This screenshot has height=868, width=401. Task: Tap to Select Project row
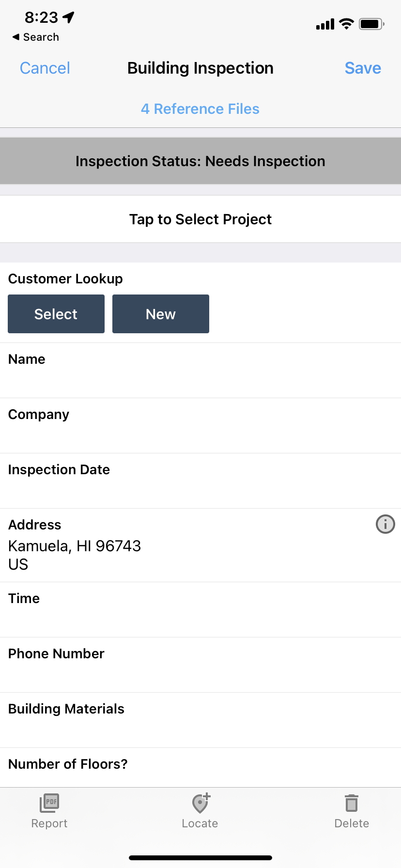[x=200, y=219]
